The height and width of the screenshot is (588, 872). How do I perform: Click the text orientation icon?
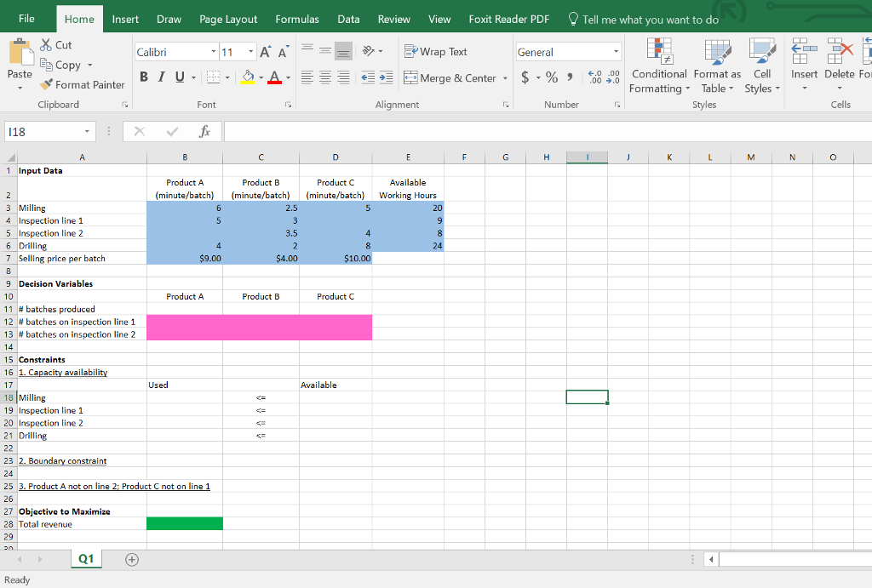(368, 51)
